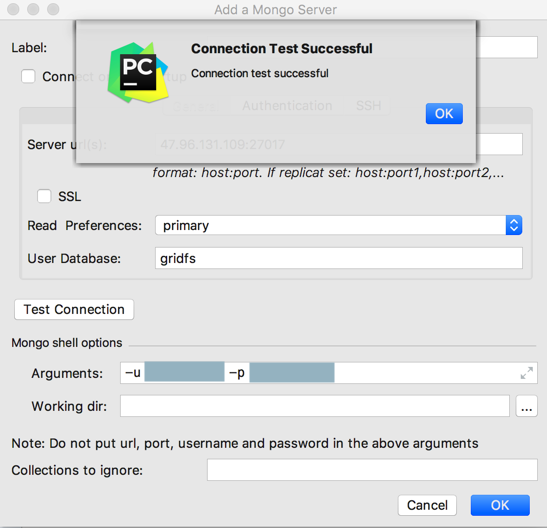Confirm the Connection Test Successful dialog with OK

pos(444,113)
